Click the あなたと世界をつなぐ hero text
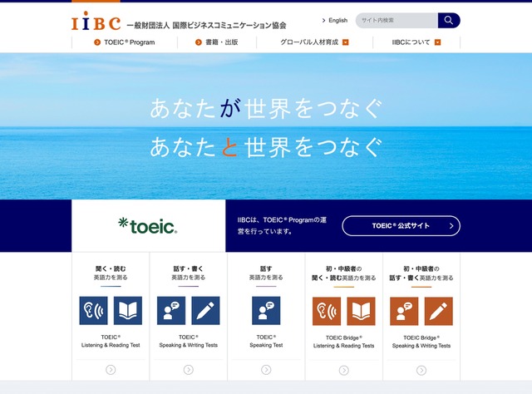Image resolution: width=532 pixels, height=394 pixels. point(266,147)
